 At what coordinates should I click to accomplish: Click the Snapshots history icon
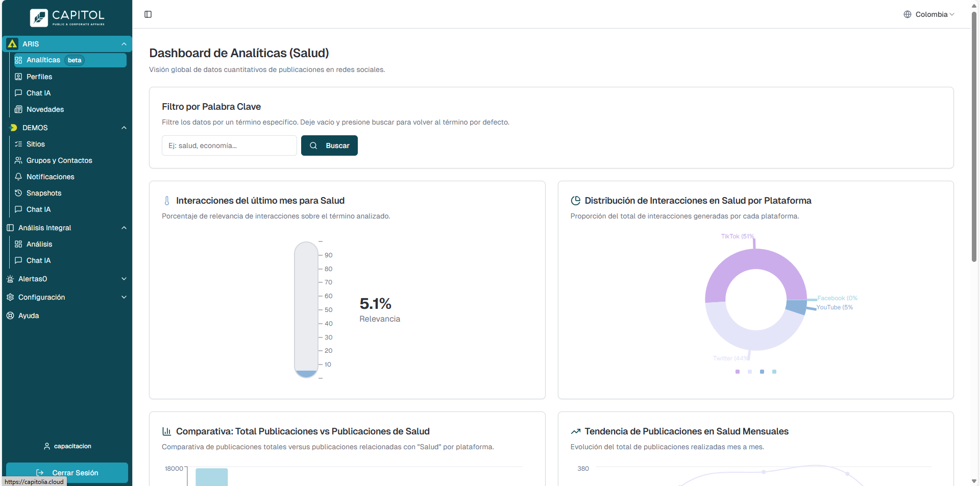18,193
